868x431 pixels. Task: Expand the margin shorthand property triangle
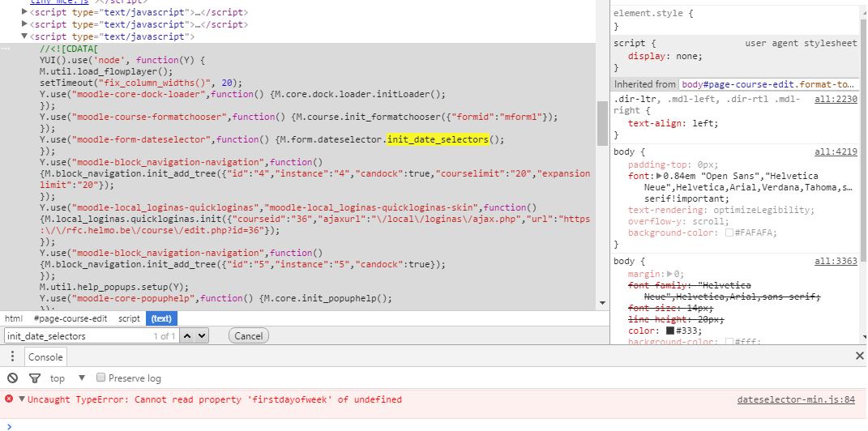(669, 274)
